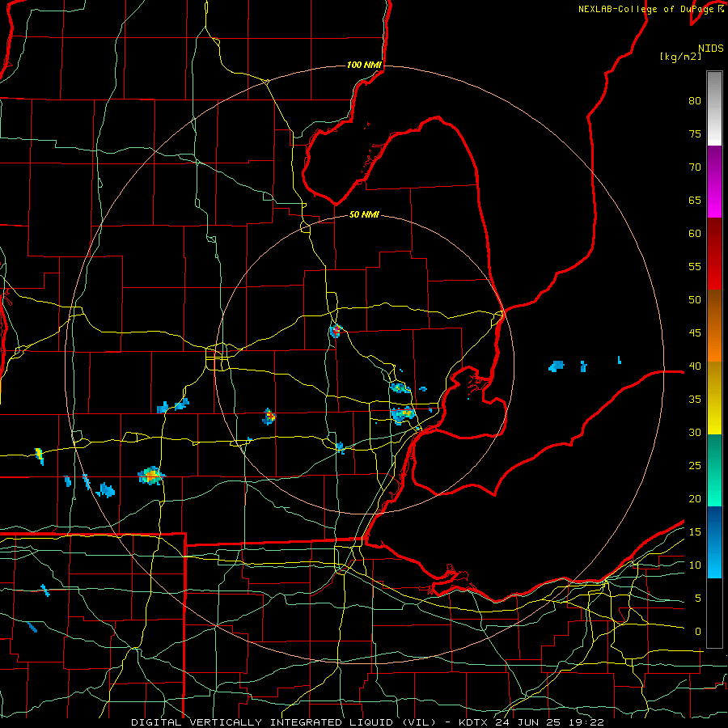Pick the dark red to red segment of color bar
The width and height of the screenshot is (728, 728).
(714, 253)
